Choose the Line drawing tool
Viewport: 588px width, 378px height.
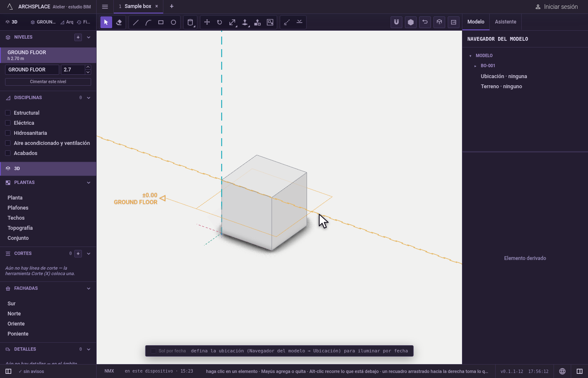tap(136, 22)
